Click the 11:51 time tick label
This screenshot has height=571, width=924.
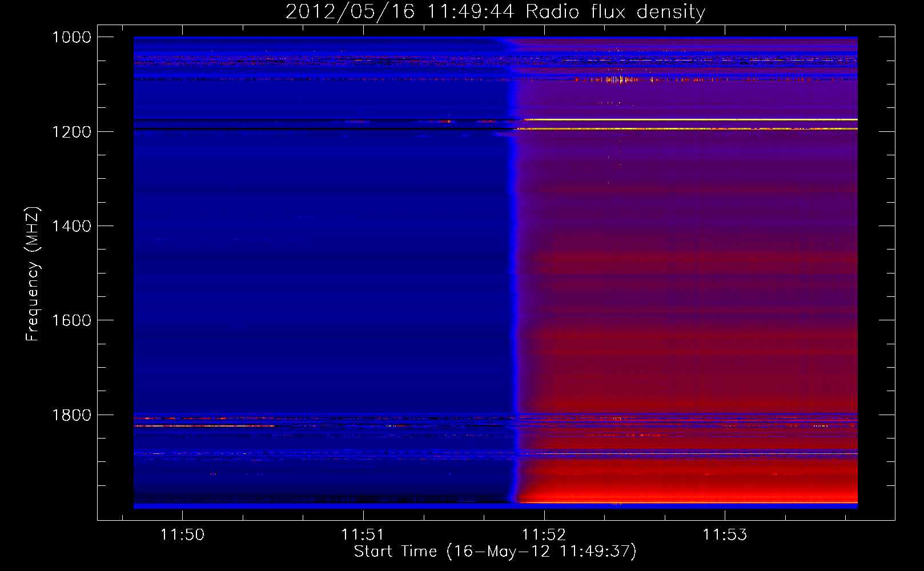[x=363, y=534]
